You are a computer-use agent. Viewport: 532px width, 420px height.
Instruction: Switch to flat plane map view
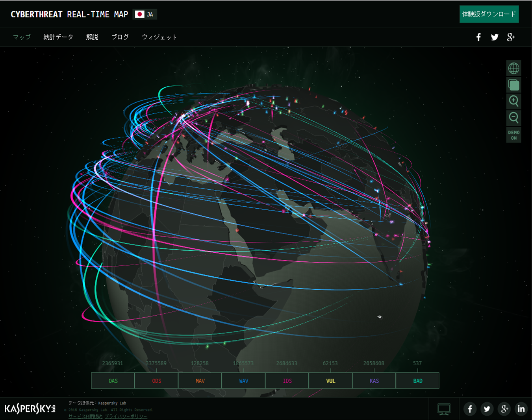tap(513, 85)
